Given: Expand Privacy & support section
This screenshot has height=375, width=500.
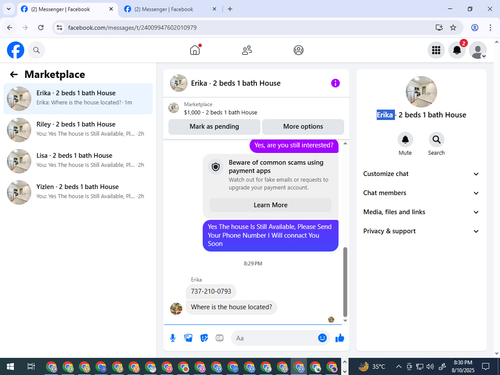Looking at the screenshot, I should (421, 231).
